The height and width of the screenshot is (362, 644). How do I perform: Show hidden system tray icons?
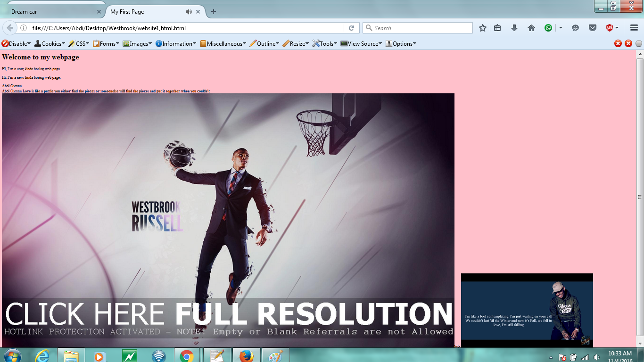[x=551, y=357]
